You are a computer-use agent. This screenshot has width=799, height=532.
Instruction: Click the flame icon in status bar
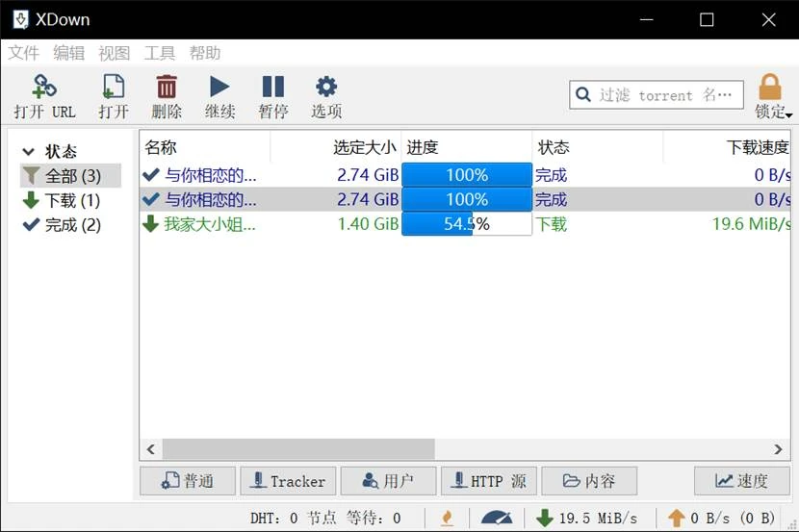(x=447, y=519)
